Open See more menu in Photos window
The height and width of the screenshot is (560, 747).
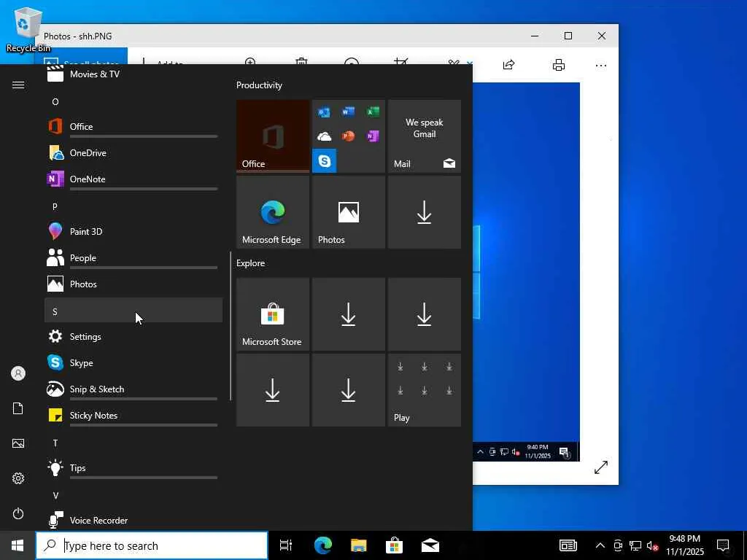[601, 65]
